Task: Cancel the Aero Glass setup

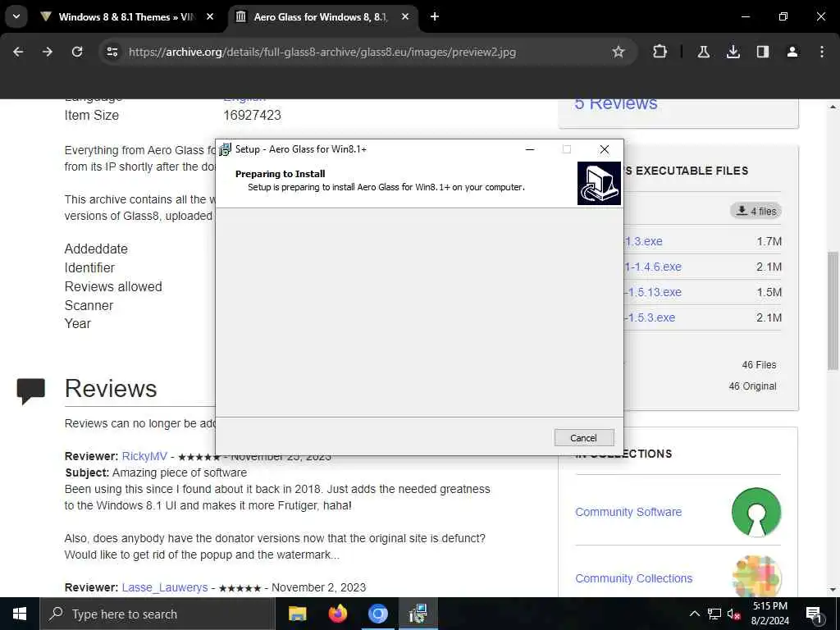Action: [584, 438]
